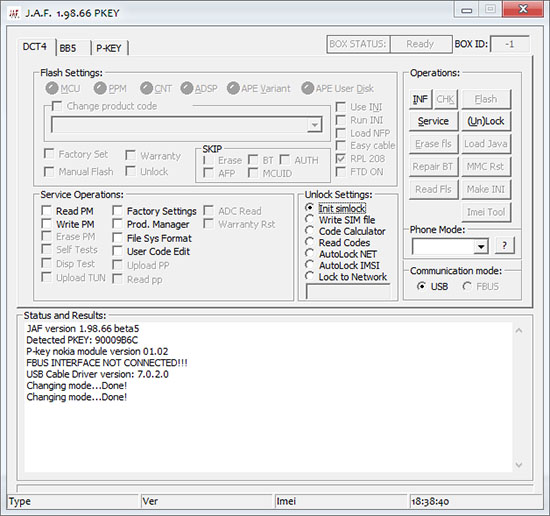Click the status log scroll up arrow
This screenshot has width=550, height=516.
519,330
